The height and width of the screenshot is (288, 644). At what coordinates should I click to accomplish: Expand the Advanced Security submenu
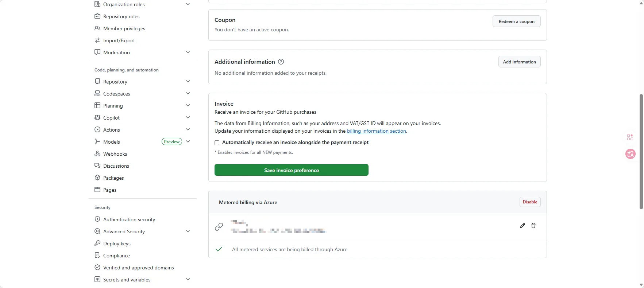[x=188, y=231]
